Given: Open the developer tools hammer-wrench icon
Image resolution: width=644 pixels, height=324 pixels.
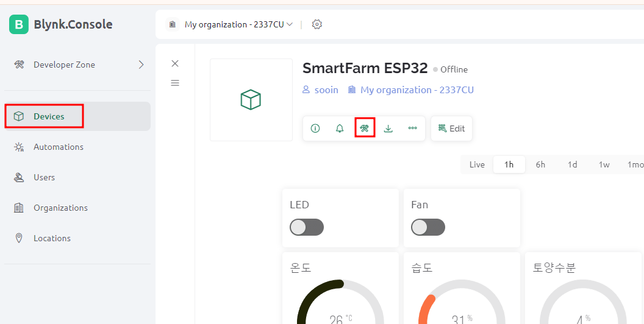Looking at the screenshot, I should [x=364, y=129].
